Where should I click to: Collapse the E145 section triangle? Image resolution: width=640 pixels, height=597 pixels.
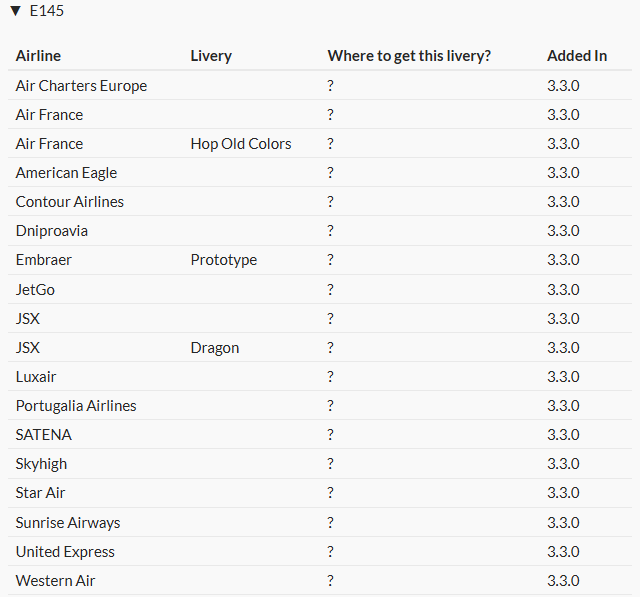coord(15,12)
